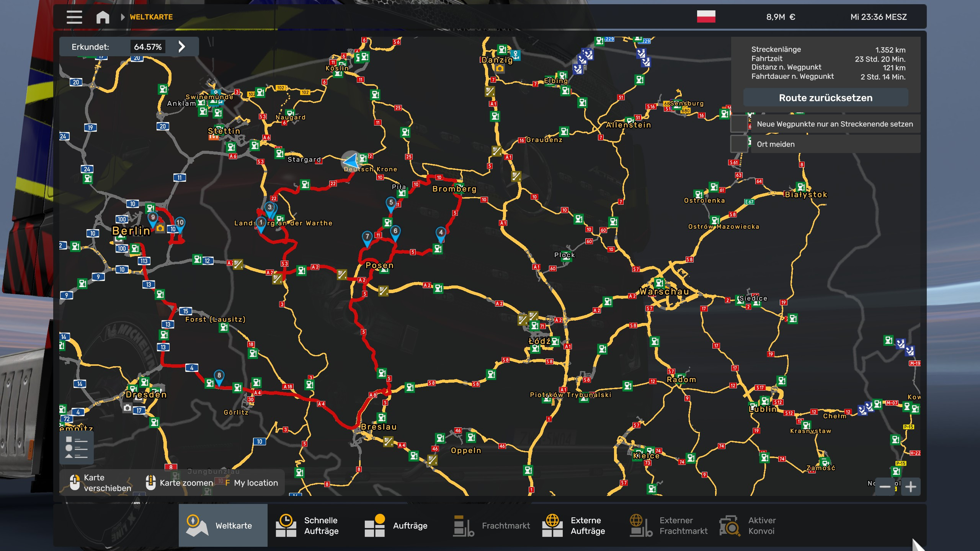The image size is (980, 551).
Task: Click the Polish flag icon
Action: (x=706, y=17)
